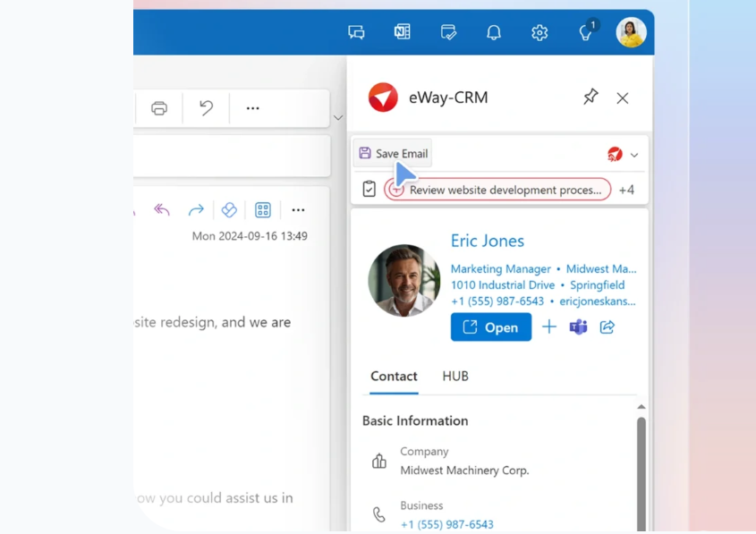
Task: Click 1010 Industrial Drive address link
Action: [503, 284]
